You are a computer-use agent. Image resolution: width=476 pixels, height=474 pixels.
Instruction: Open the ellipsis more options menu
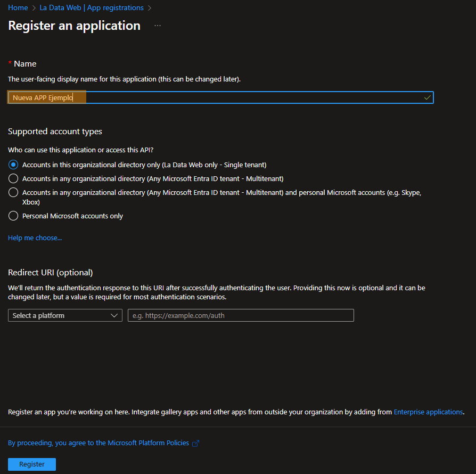click(x=157, y=26)
